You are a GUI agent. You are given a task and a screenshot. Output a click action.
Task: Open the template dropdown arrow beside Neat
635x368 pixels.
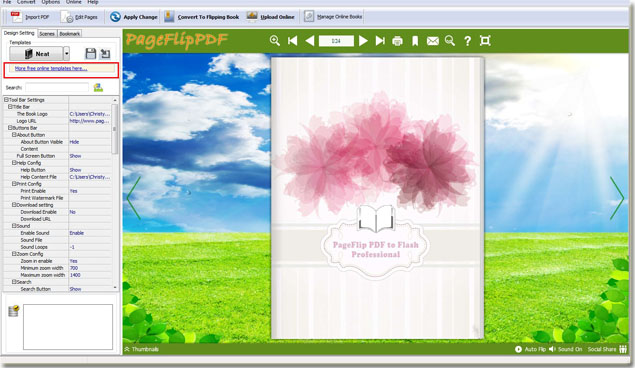point(66,53)
